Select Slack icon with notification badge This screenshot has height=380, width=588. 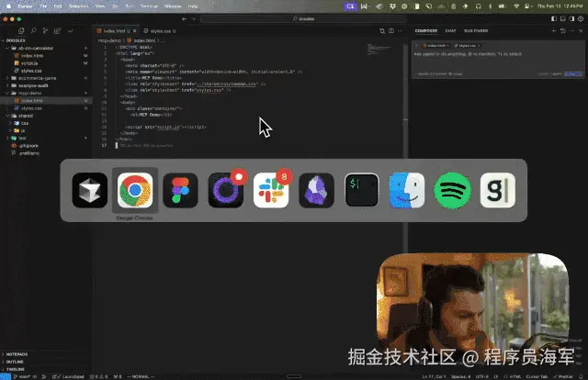pos(271,190)
